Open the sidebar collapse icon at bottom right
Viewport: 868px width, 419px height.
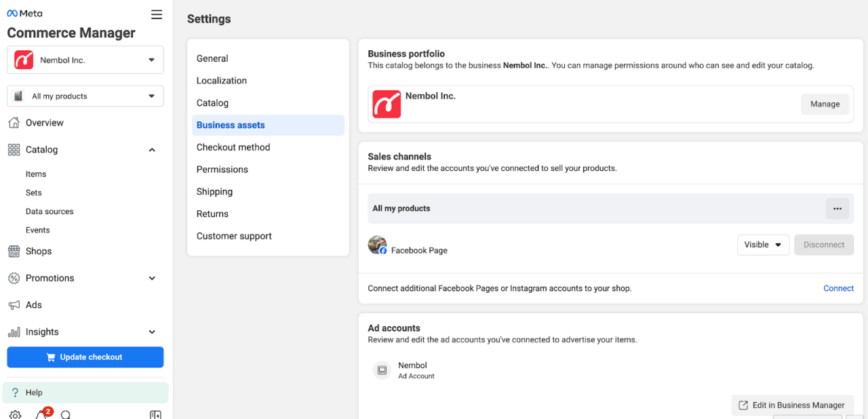point(155,414)
